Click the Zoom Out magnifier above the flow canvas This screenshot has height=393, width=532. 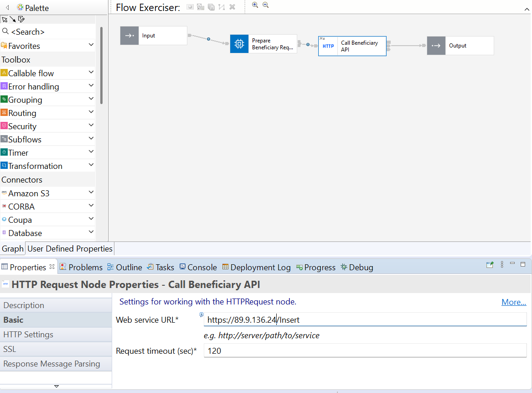click(x=266, y=5)
